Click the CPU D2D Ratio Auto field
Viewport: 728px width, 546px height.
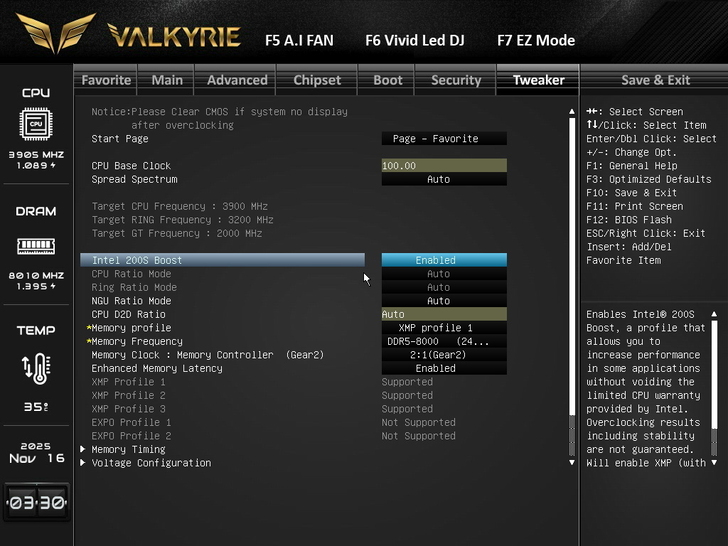tap(444, 314)
